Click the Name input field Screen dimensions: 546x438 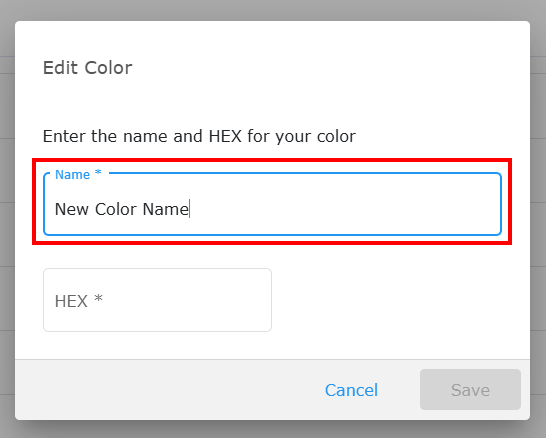coord(272,204)
